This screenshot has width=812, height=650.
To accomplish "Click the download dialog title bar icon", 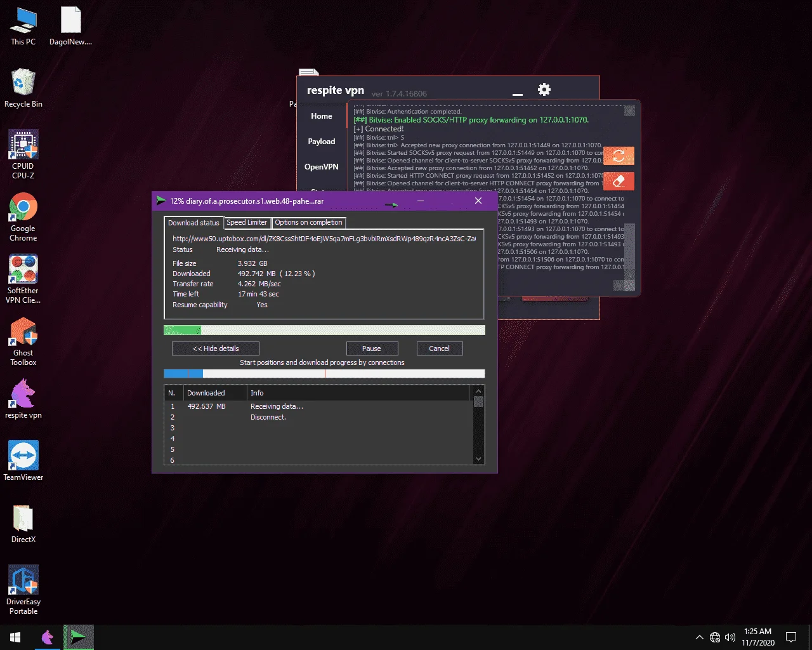I will point(161,201).
